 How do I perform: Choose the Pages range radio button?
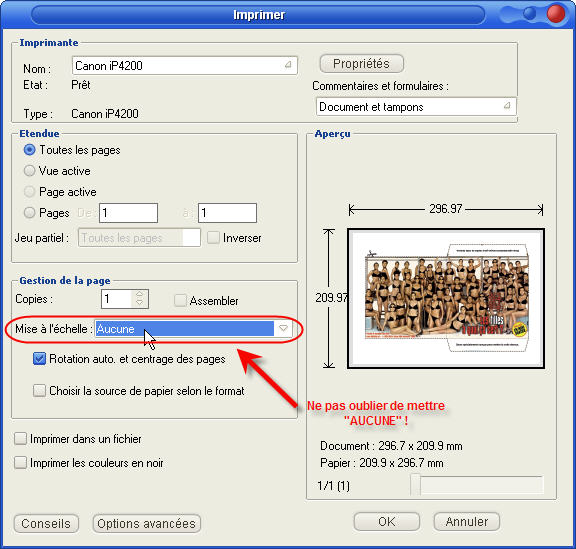29,212
